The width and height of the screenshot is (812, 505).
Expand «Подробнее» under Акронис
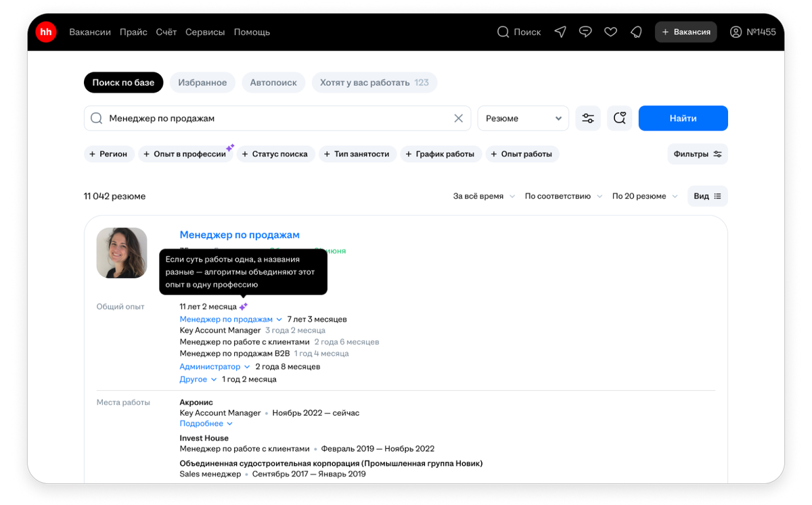[x=206, y=423]
